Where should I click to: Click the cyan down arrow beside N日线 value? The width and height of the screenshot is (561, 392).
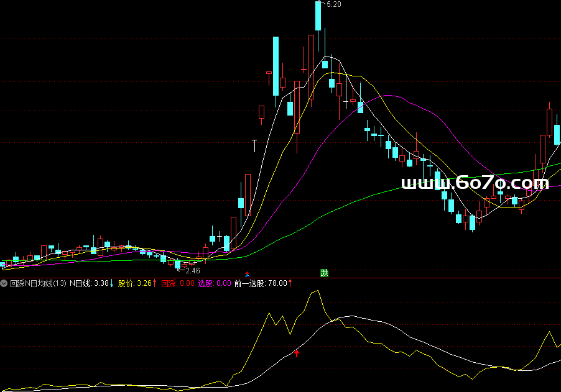[112, 283]
